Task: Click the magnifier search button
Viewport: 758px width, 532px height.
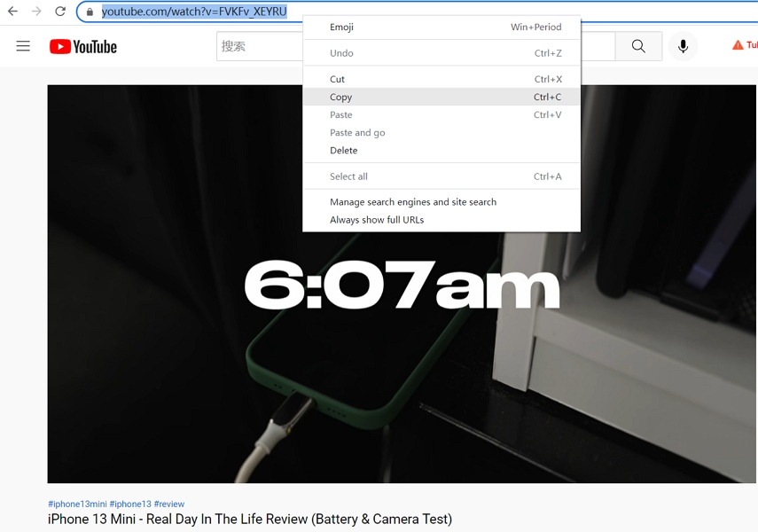Action: (638, 46)
